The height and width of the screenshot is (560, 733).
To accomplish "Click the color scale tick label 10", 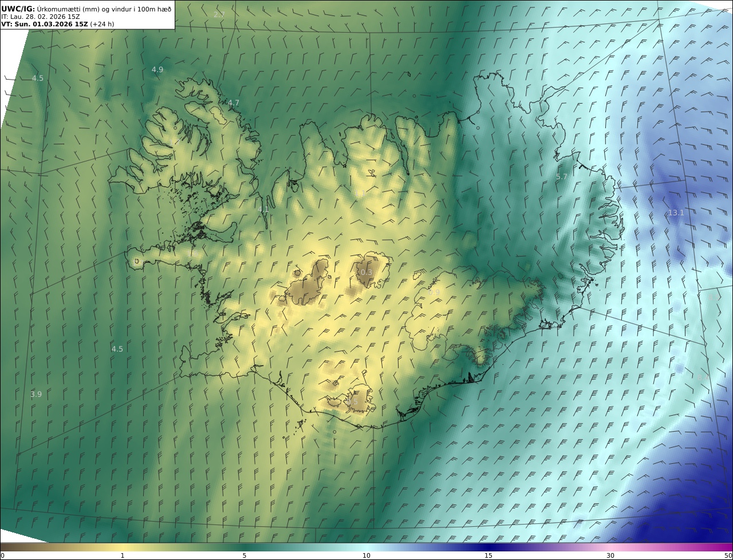I will [366, 555].
